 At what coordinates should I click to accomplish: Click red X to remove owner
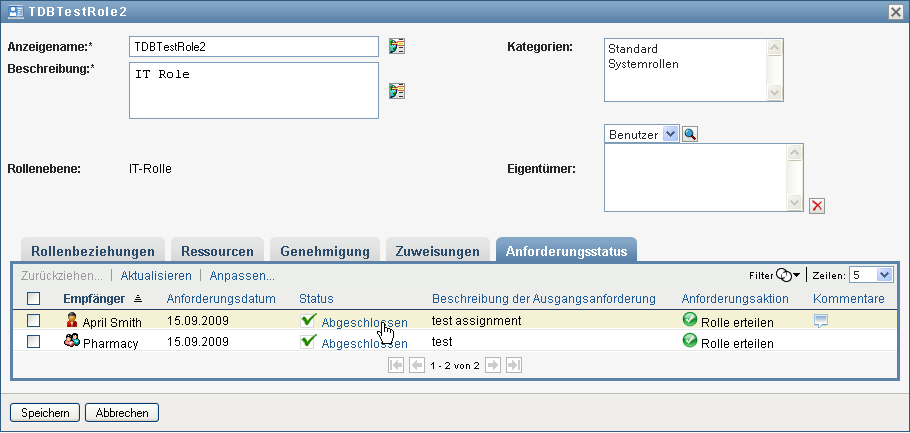[817, 205]
